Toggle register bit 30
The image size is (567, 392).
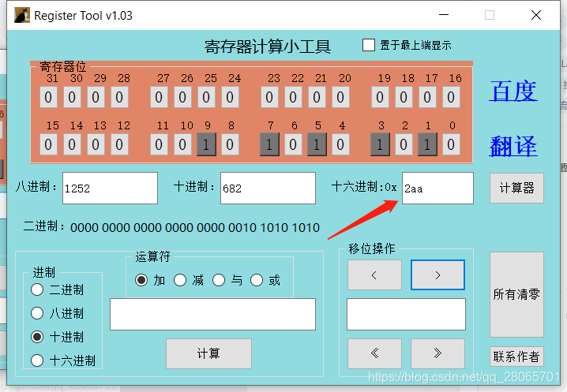72,97
